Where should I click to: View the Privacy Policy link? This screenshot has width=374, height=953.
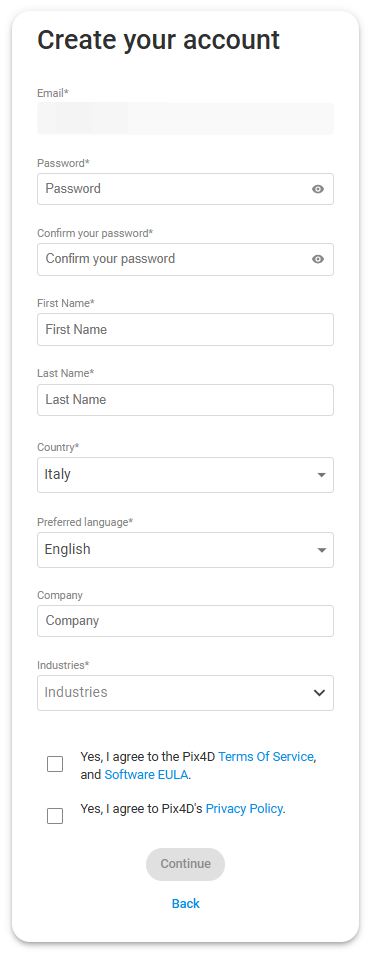coord(244,808)
